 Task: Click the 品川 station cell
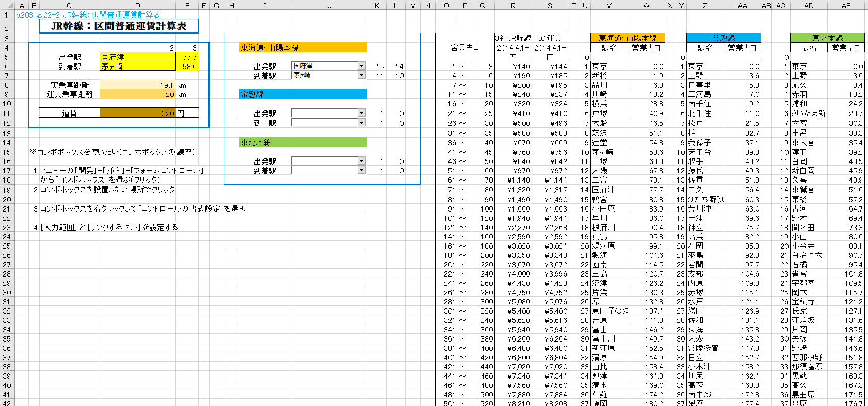pyautogui.click(x=609, y=85)
